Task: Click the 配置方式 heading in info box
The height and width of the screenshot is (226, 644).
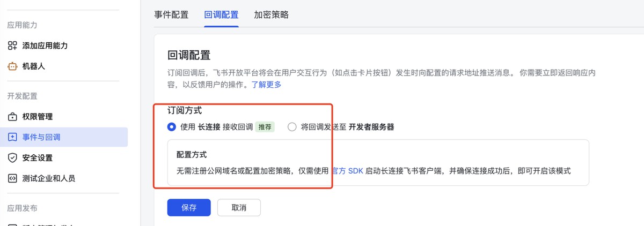Action: point(192,154)
